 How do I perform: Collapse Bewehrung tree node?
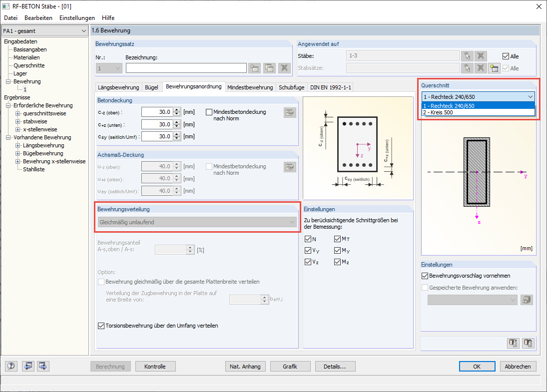click(8, 81)
